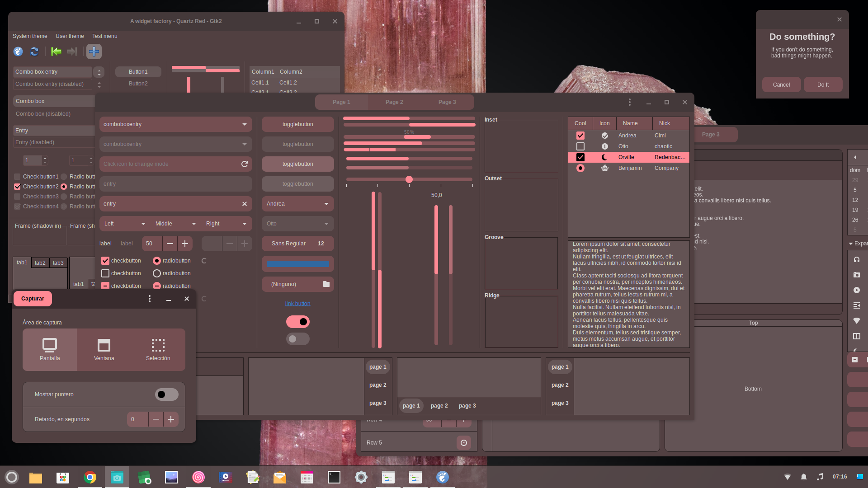The image size is (868, 488).
Task: Increase the spin value 50 with plus
Action: click(185, 244)
